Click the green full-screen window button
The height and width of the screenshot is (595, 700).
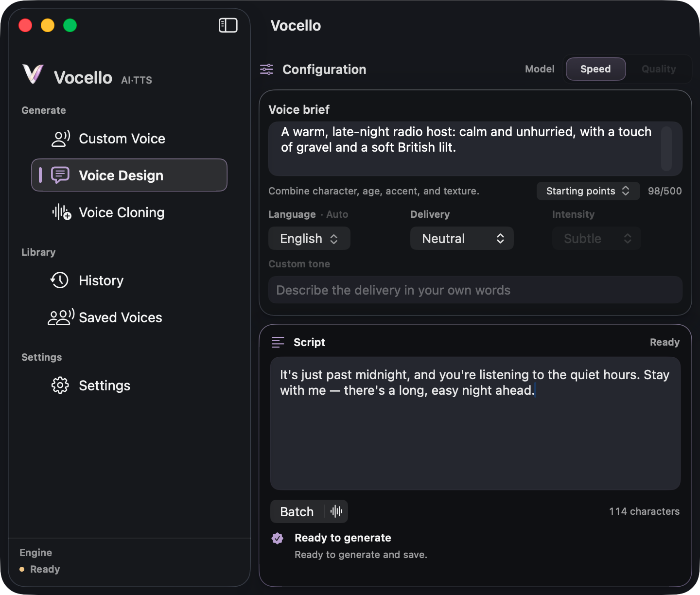(70, 25)
